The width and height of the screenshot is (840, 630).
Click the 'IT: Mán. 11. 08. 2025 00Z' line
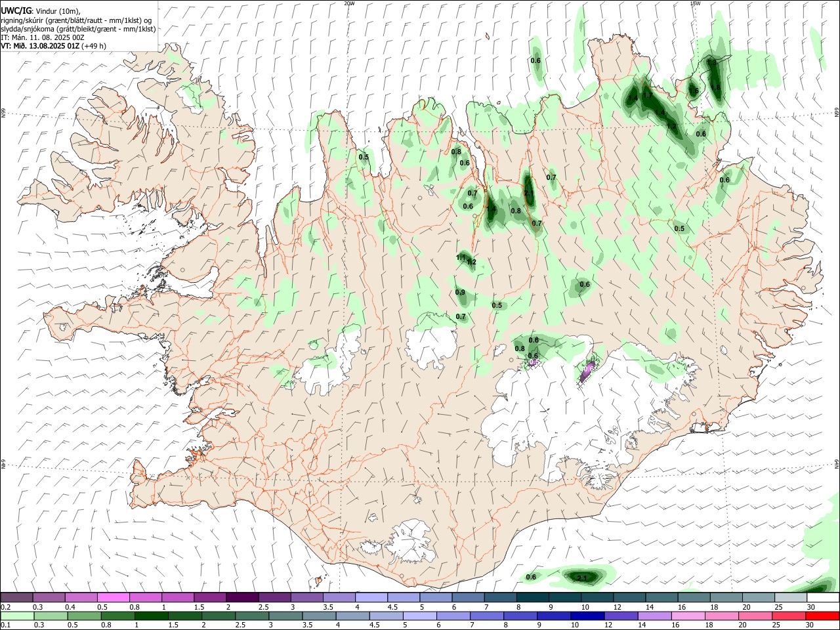(42, 37)
